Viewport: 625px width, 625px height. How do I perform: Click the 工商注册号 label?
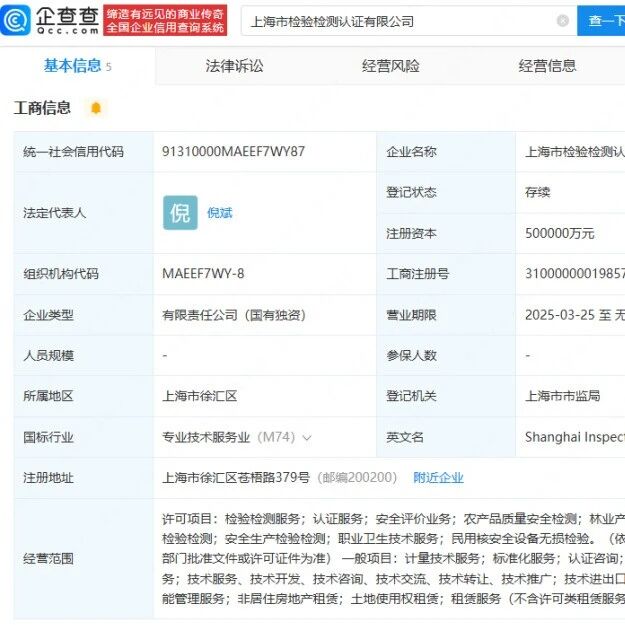click(x=417, y=274)
